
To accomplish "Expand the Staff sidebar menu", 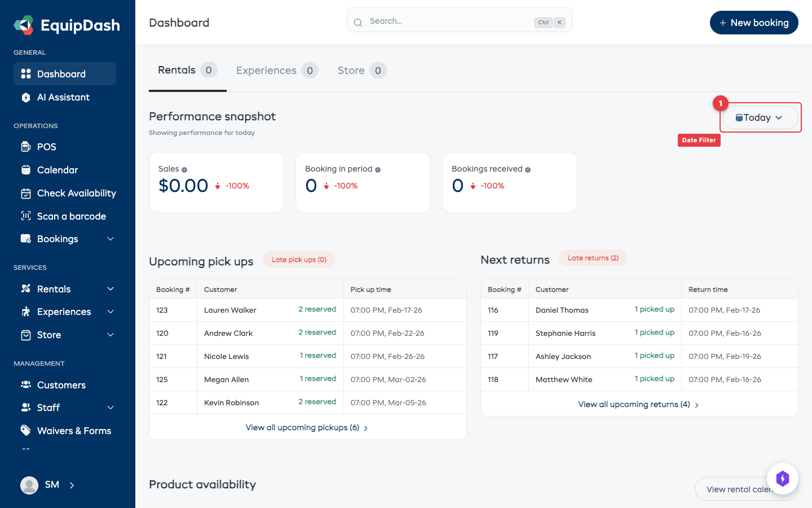I will coord(49,407).
